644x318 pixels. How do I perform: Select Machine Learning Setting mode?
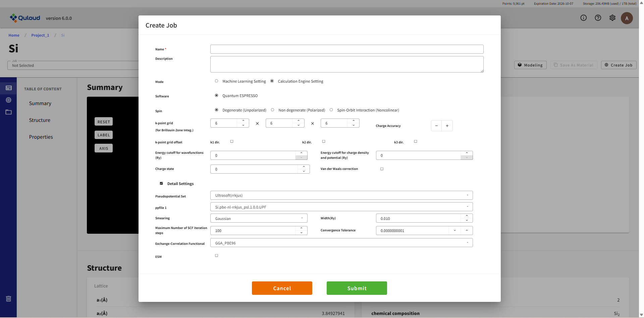(217, 81)
